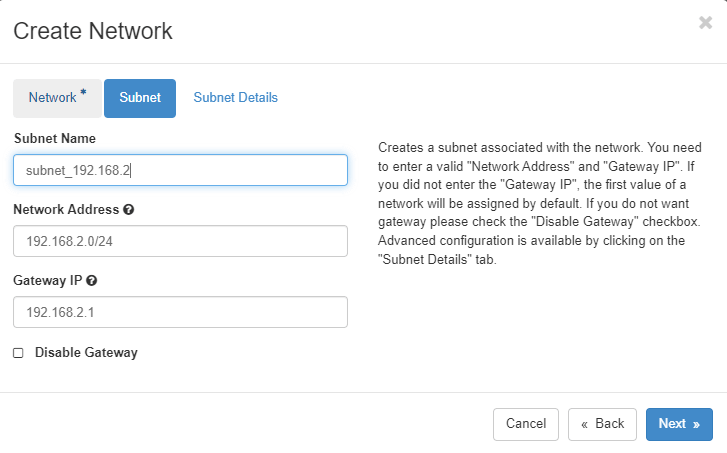This screenshot has width=727, height=453.
Task: Click the Gateway IP label text
Action: pyautogui.click(x=48, y=281)
